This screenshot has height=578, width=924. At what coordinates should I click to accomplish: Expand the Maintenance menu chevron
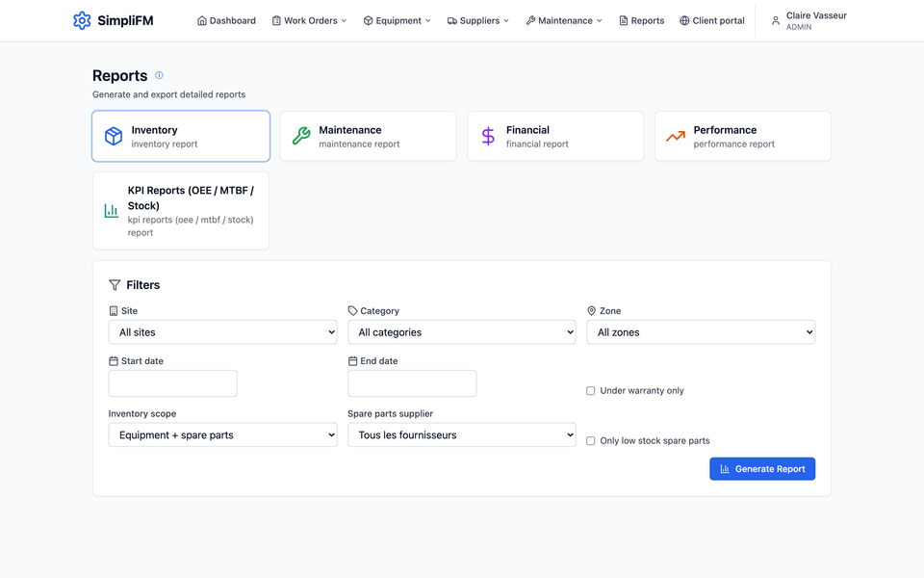600,20
